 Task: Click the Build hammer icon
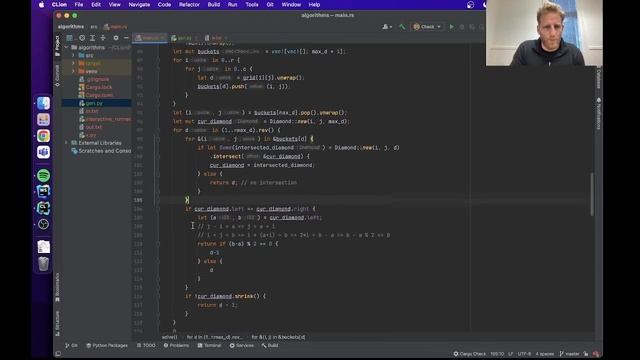(x=402, y=27)
